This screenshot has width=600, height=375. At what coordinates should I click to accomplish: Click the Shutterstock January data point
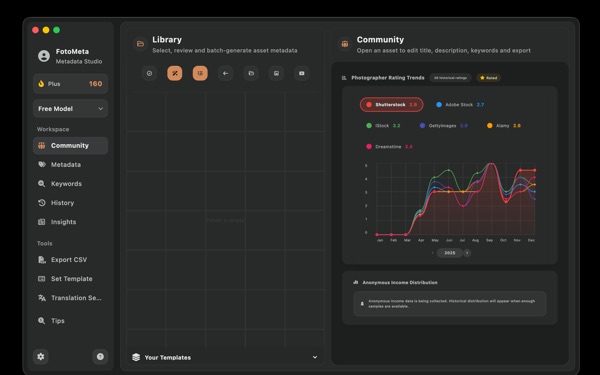[x=377, y=234]
